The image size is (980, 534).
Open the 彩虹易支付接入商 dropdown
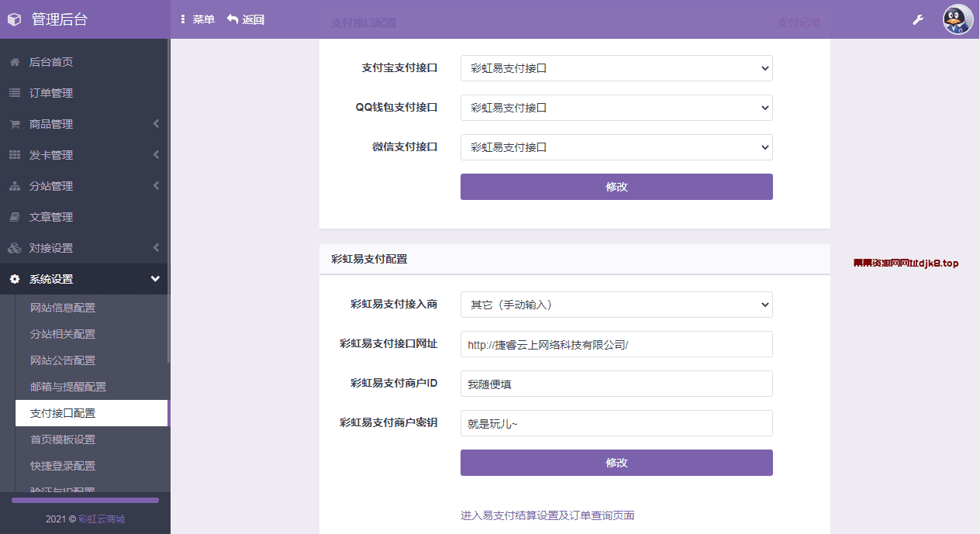click(x=616, y=305)
